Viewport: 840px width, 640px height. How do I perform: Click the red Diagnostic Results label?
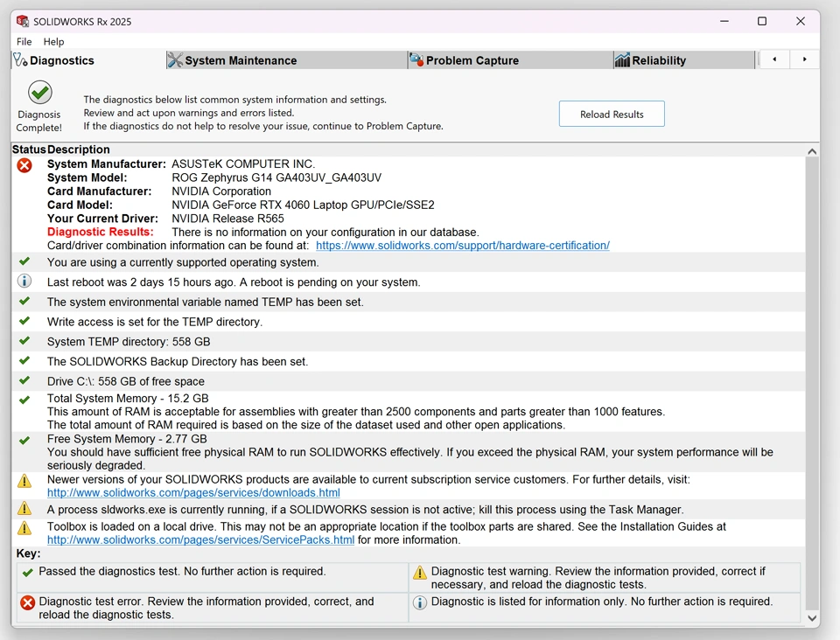pyautogui.click(x=100, y=232)
